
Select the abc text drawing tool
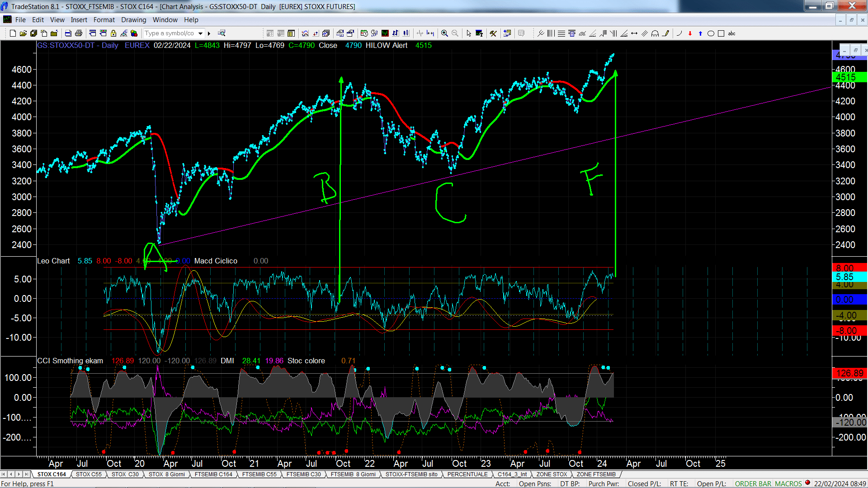pos(731,33)
